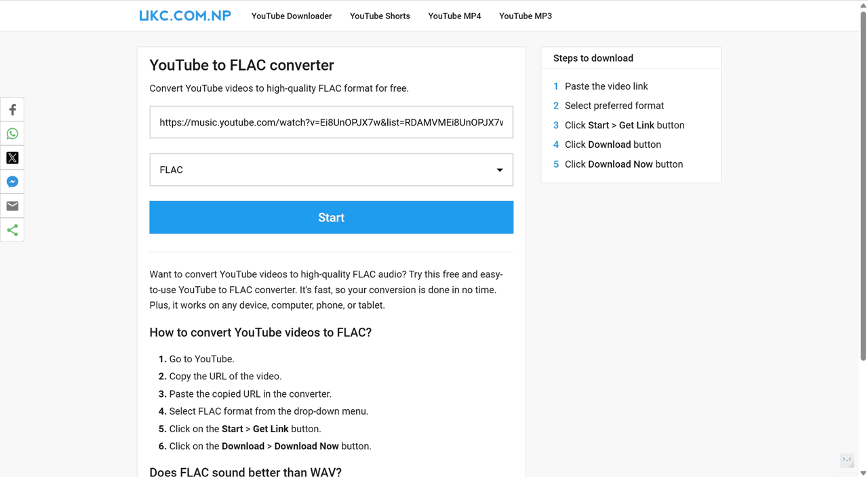Navigate to YouTube MP3 page
This screenshot has height=477, width=868.
click(526, 16)
